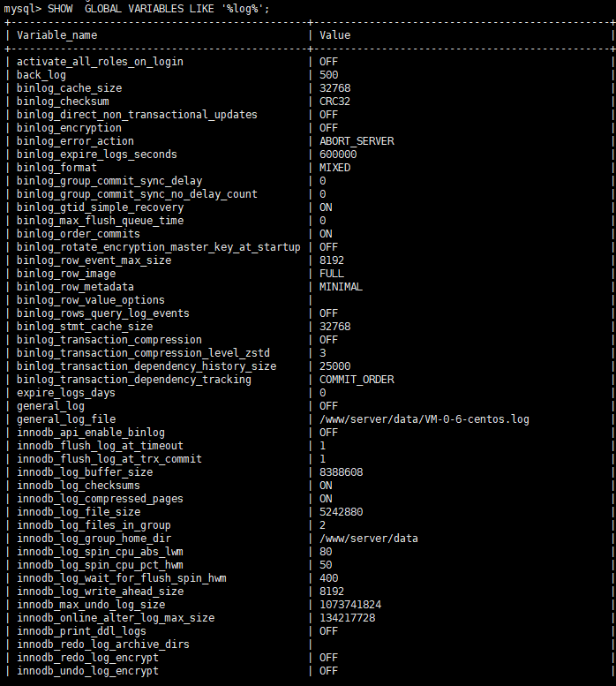Click the innodb_online_alter_log_max_size value
Image resolution: width=616 pixels, height=686 pixels.
[347, 618]
